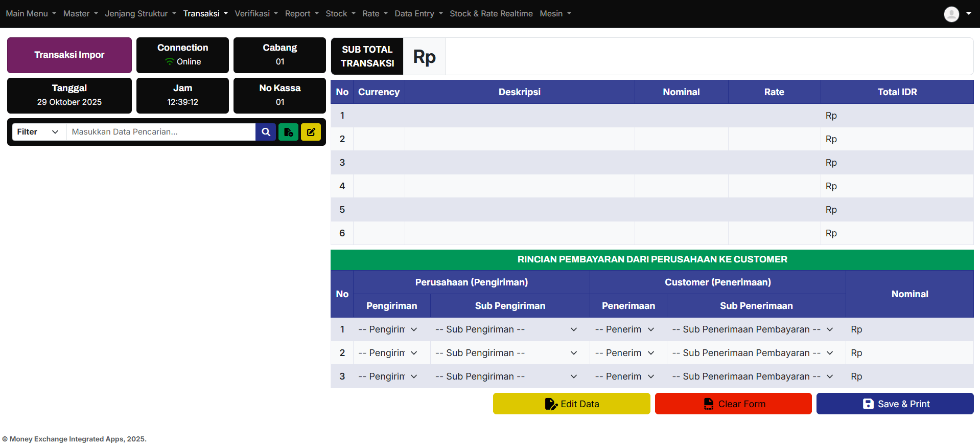Click the green Wi-Fi Online status icon
The height and width of the screenshot is (444, 980).
tap(170, 62)
